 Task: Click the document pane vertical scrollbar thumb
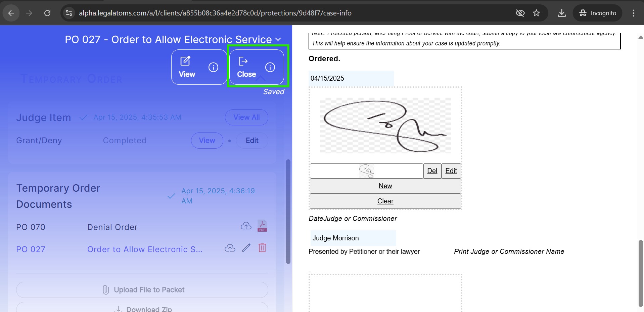point(641,273)
